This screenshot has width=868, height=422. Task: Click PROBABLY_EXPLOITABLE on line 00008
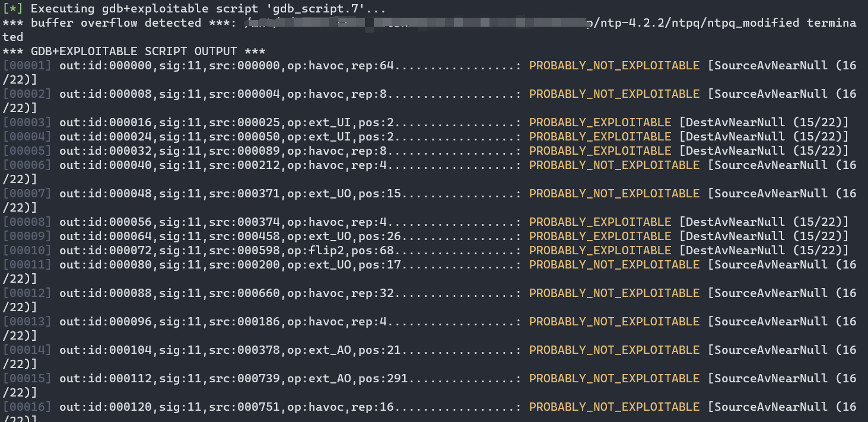coord(600,222)
